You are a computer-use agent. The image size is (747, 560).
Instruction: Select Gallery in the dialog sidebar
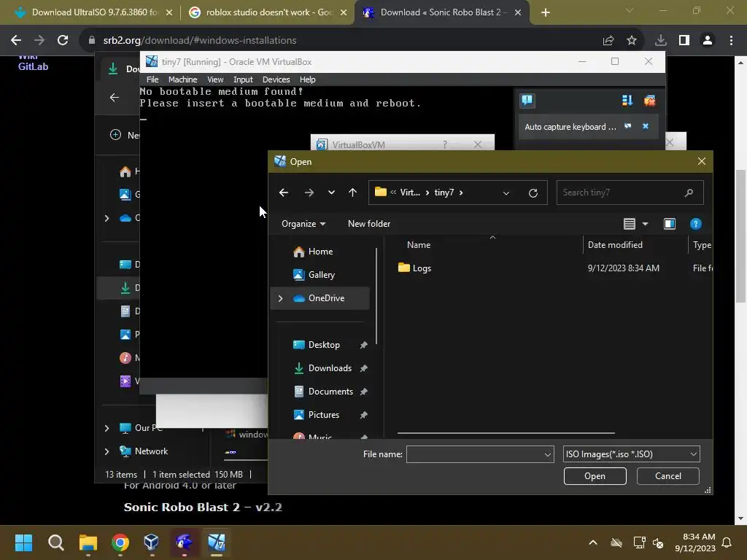point(321,275)
